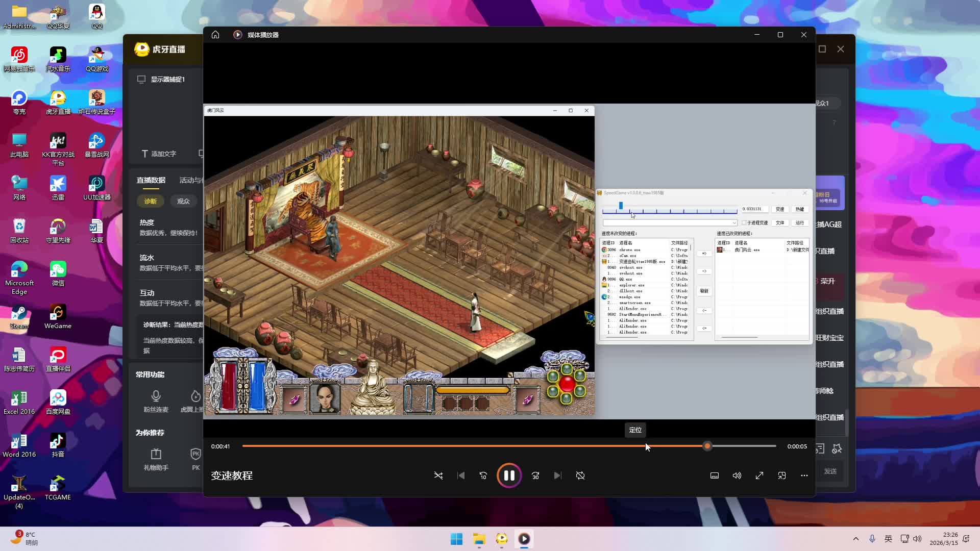Skip back 10 seconds
This screenshot has width=980, height=551.
click(483, 475)
